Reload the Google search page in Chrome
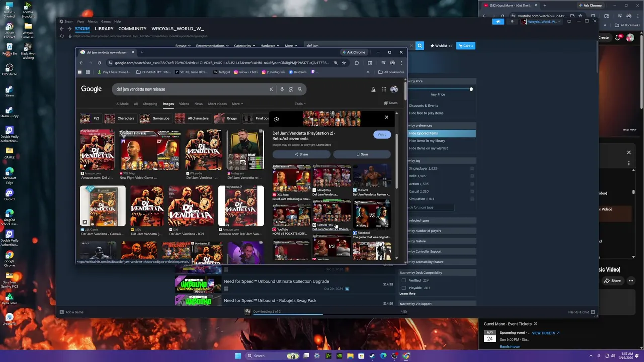644x362 pixels. (99, 63)
